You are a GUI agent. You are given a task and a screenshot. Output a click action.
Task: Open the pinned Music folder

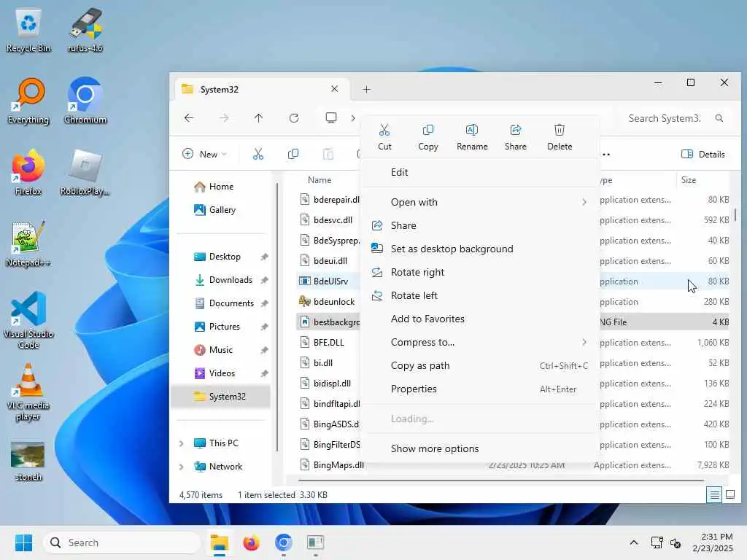220,349
